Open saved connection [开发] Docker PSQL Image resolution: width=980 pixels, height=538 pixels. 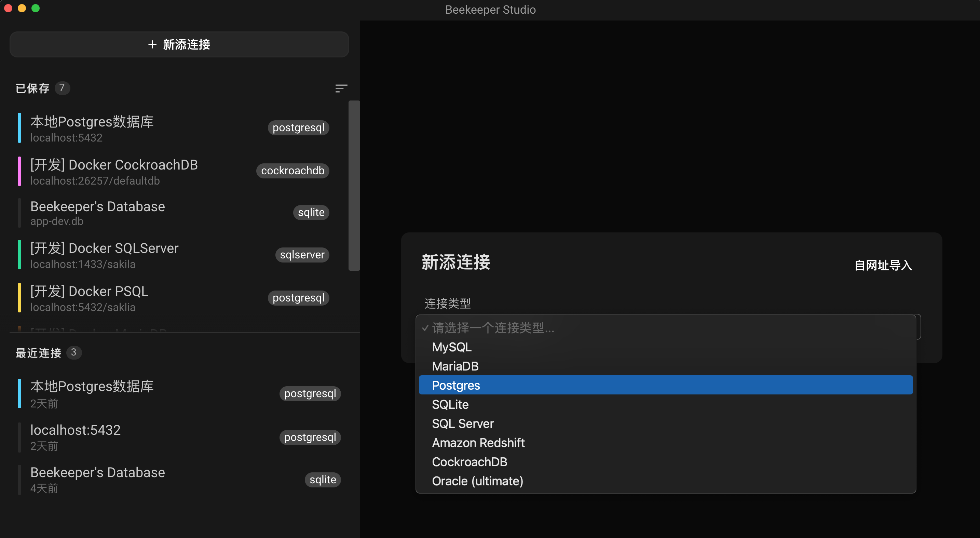(90, 297)
